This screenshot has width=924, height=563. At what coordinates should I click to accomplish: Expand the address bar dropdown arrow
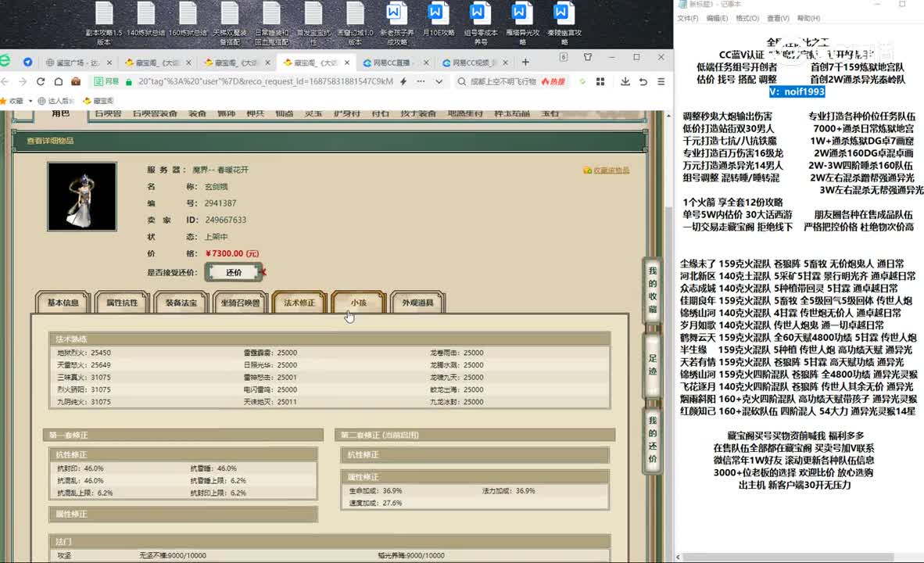click(439, 82)
